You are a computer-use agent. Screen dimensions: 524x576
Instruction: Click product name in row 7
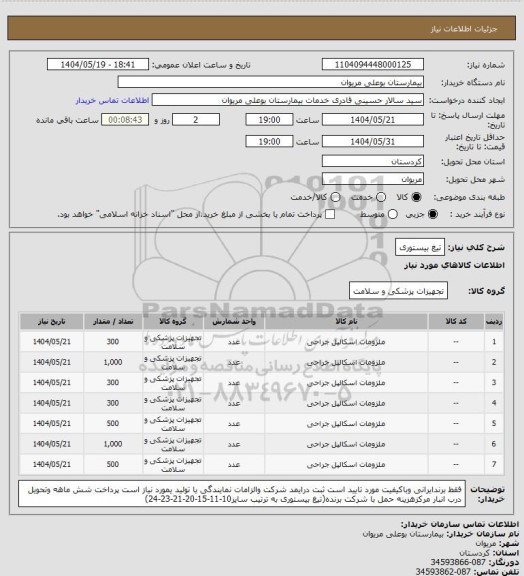[346, 465]
